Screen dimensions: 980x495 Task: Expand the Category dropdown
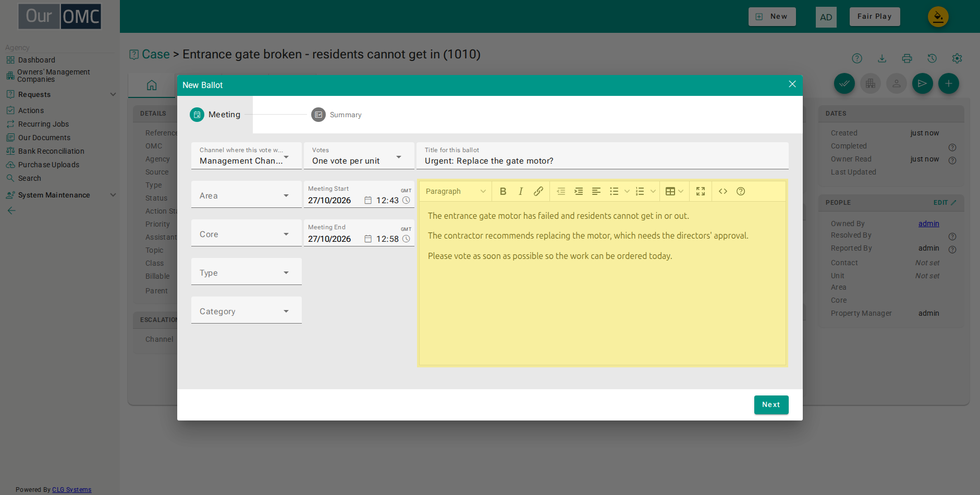247,310
